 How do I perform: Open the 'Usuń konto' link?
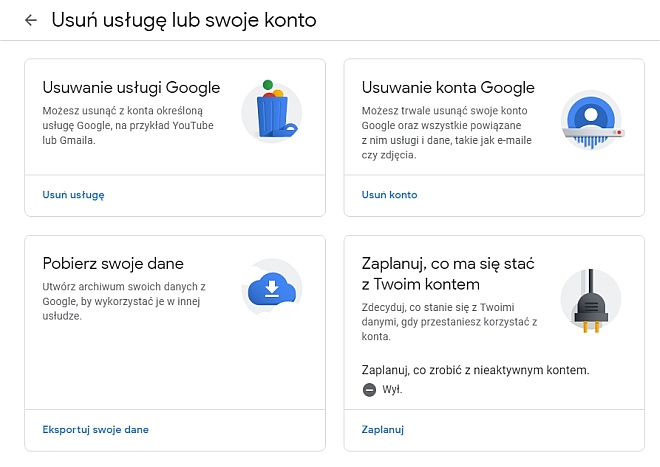coord(389,195)
